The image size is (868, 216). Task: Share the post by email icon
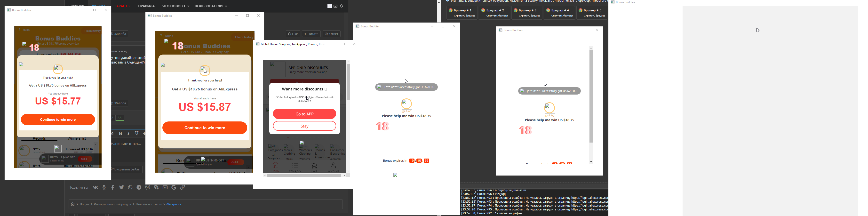tap(165, 187)
